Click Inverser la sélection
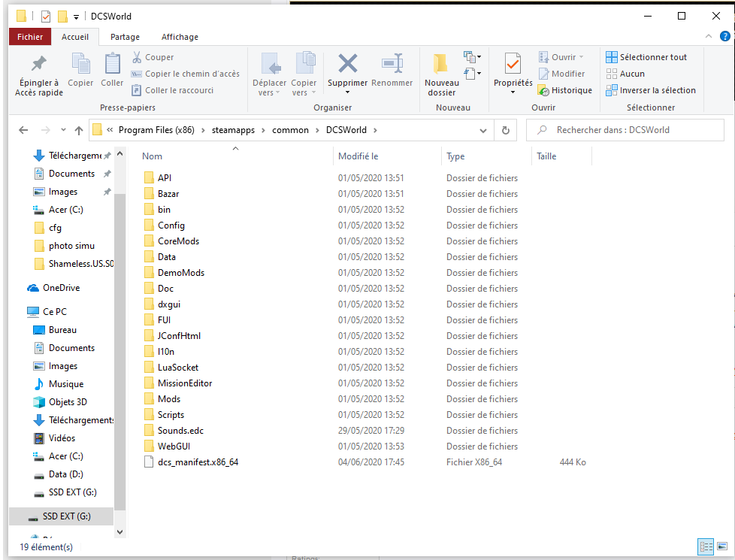Screen dimensions: 735x560 tap(651, 90)
